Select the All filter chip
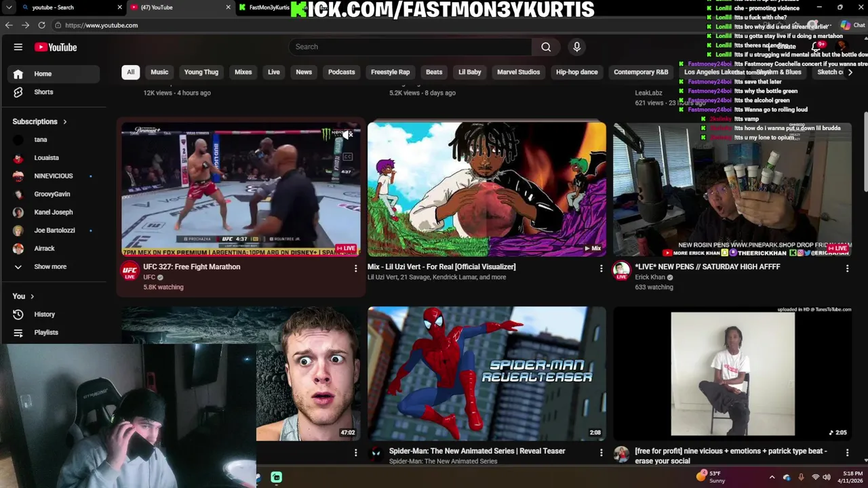Viewport: 868px width, 488px height. pyautogui.click(x=130, y=72)
